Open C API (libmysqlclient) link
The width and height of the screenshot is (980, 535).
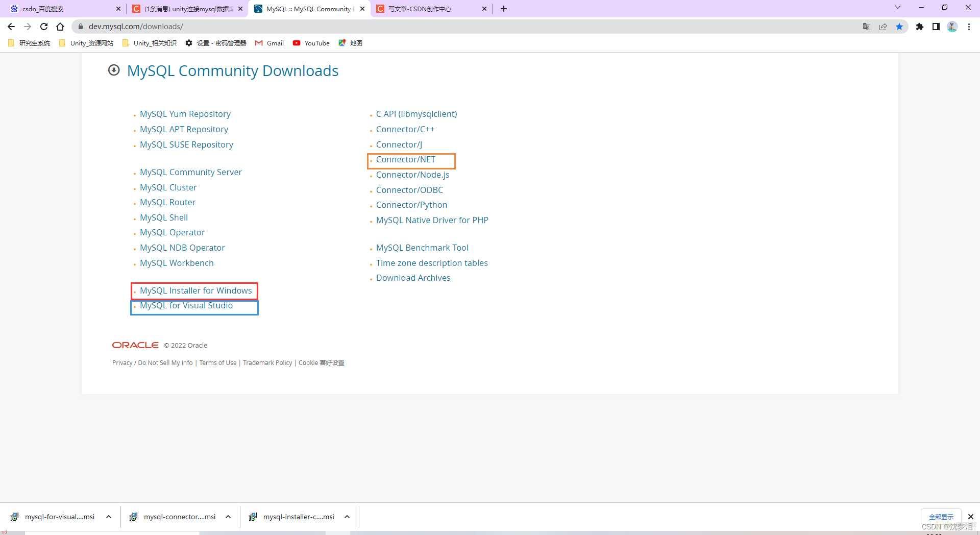tap(416, 114)
